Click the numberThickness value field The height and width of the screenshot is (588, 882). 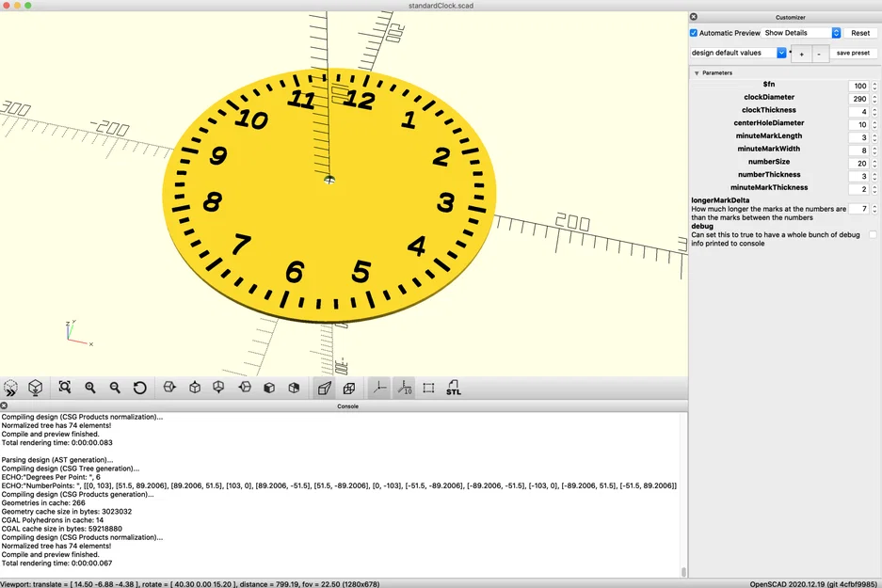tap(858, 177)
